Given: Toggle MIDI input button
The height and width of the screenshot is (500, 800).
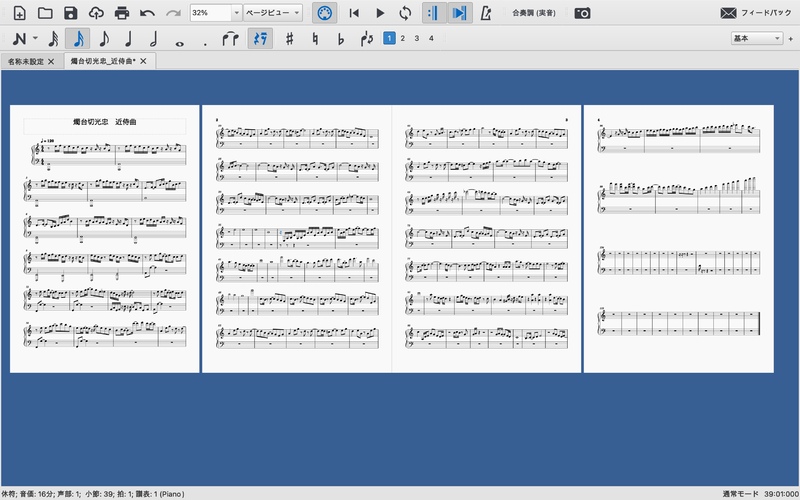Looking at the screenshot, I should (324, 13).
